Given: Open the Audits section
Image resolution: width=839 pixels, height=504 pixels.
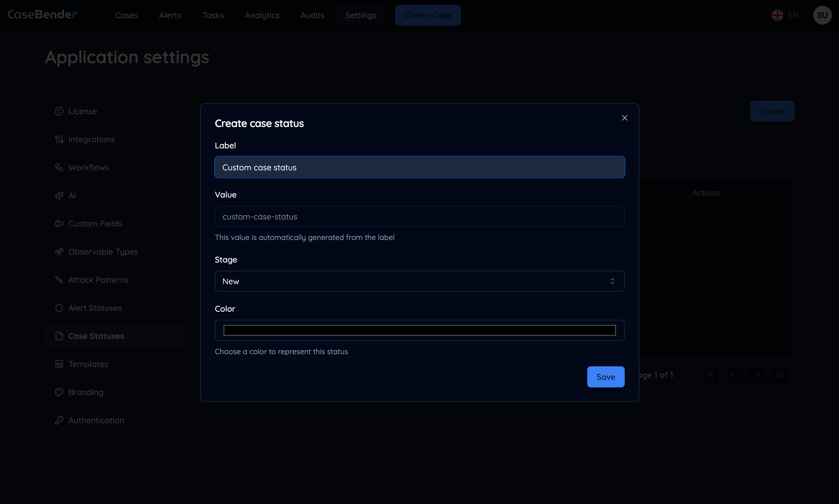Looking at the screenshot, I should tap(312, 15).
